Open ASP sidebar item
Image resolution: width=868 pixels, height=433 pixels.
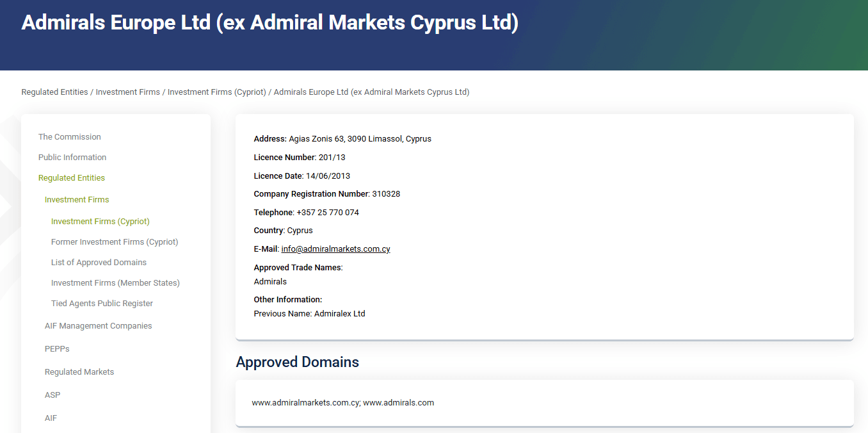pos(52,395)
